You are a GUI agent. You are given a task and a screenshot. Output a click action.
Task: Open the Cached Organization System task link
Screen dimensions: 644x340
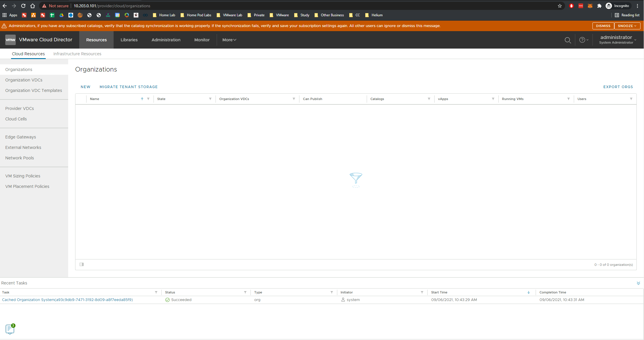coord(67,300)
